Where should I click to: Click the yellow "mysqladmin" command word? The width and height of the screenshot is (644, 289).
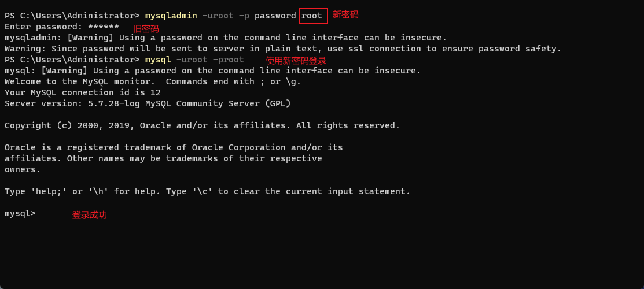171,16
